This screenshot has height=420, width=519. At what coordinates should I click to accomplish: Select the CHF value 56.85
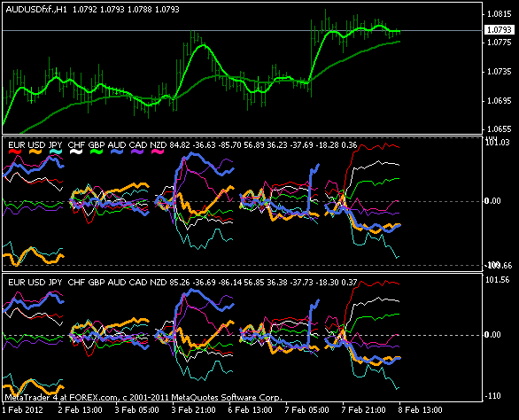(254, 283)
